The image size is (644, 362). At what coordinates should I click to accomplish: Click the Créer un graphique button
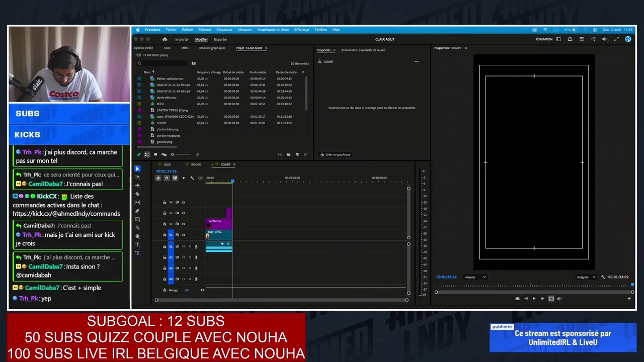click(335, 154)
